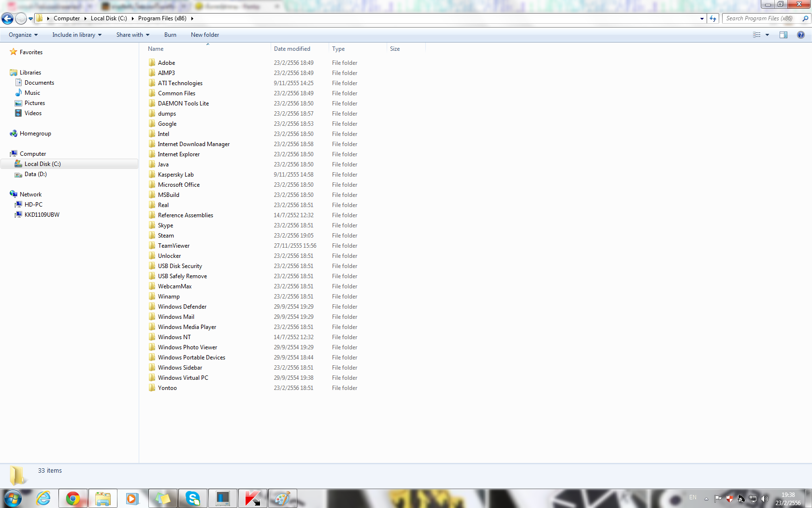Toggle the preview pane icon
The width and height of the screenshot is (812, 508).
click(x=783, y=35)
